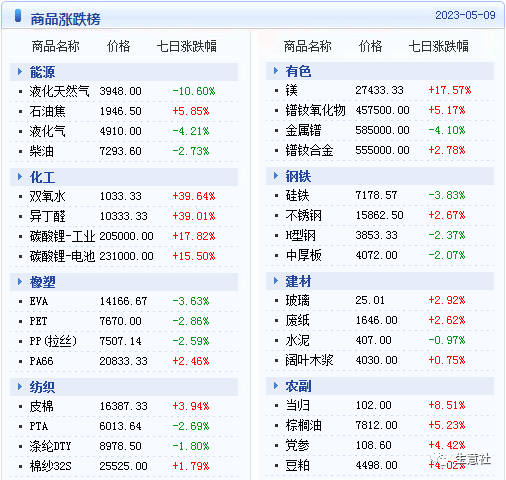
Task: Open the 能源 category heading
Action: pyautogui.click(x=42, y=72)
